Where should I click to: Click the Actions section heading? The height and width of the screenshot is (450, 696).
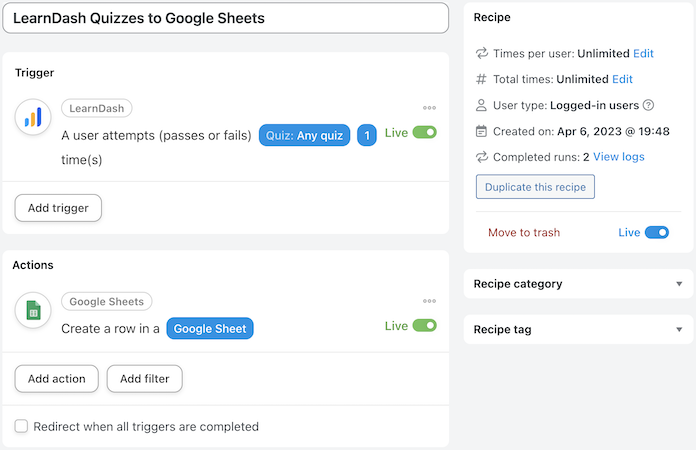click(x=33, y=265)
